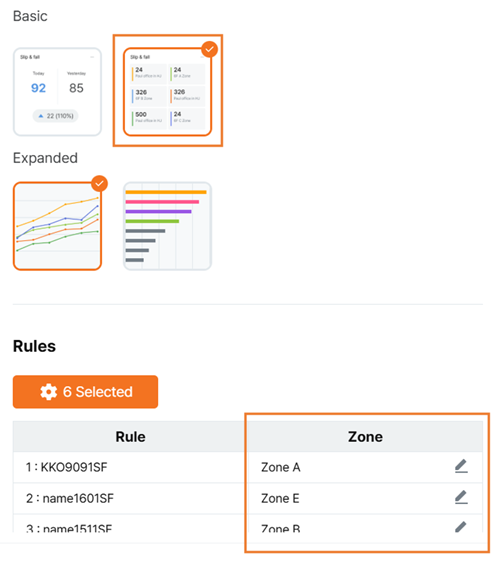Click the Zone E cell text
Screen dimensions: 500x562
[280, 499]
